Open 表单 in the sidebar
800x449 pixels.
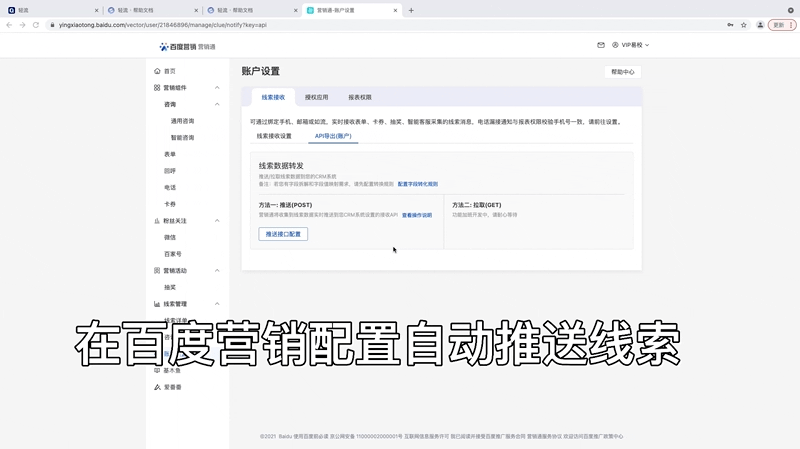[170, 154]
